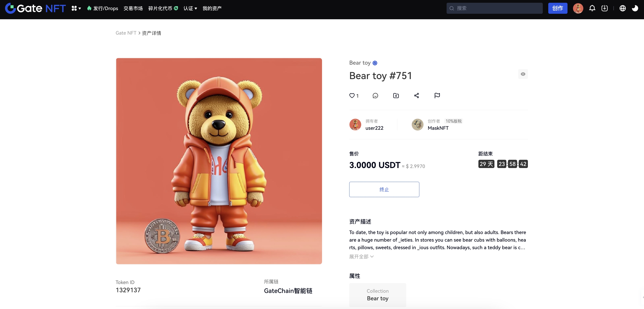Open the apps grid dropdown
Screen dimensions: 644x309
(76, 8)
